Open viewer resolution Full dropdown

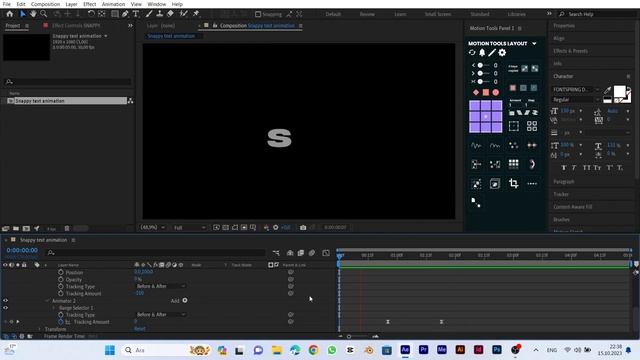tap(189, 227)
